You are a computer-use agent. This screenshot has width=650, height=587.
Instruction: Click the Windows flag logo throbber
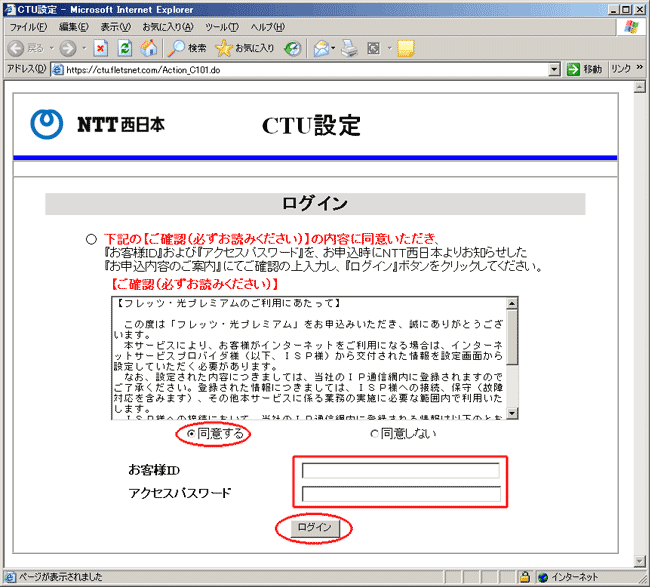click(x=631, y=27)
